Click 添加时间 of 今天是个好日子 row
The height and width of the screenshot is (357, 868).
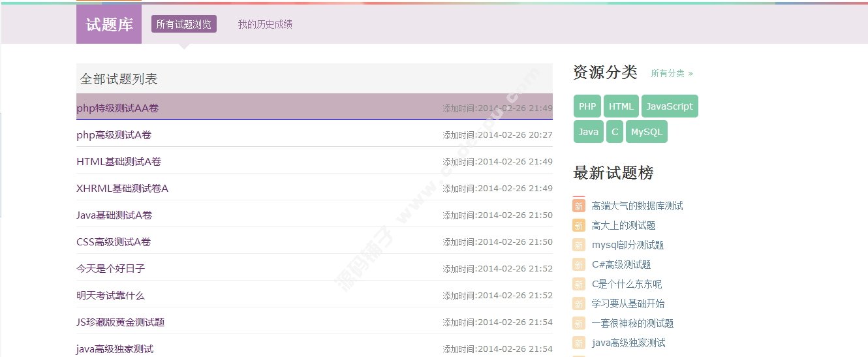(497, 269)
